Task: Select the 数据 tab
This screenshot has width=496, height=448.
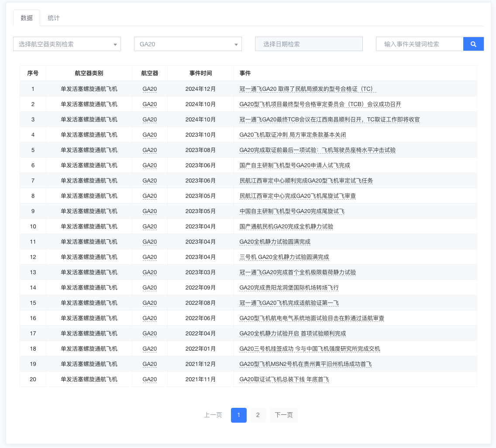Action: [x=27, y=18]
